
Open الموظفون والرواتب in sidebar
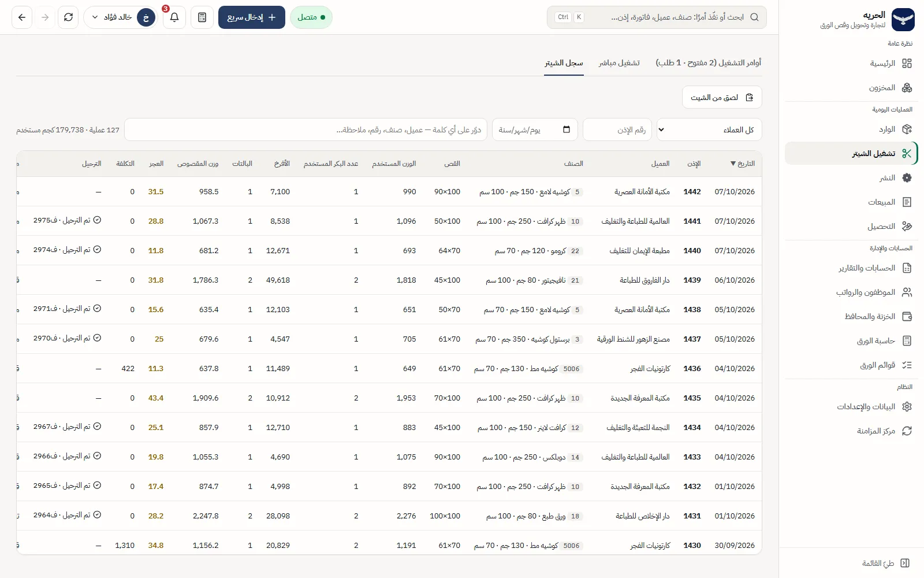click(851, 292)
